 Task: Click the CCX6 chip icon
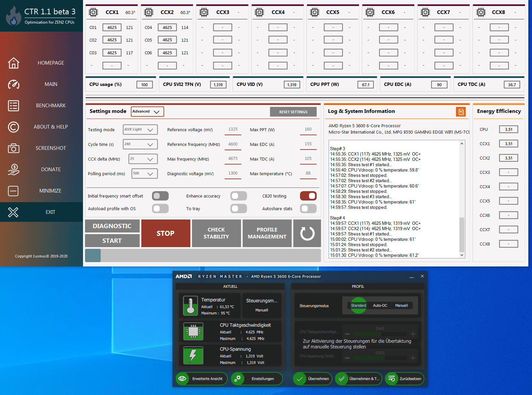(x=370, y=12)
